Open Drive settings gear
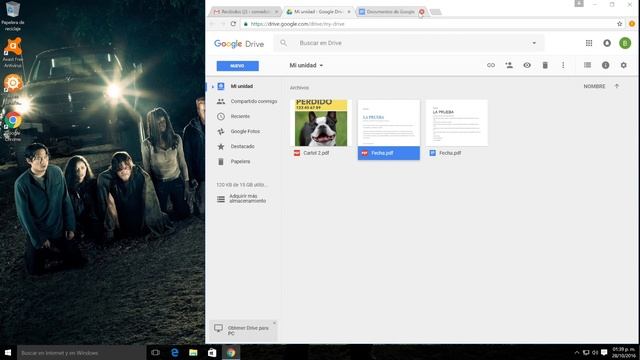The width and height of the screenshot is (640, 360). pos(623,65)
